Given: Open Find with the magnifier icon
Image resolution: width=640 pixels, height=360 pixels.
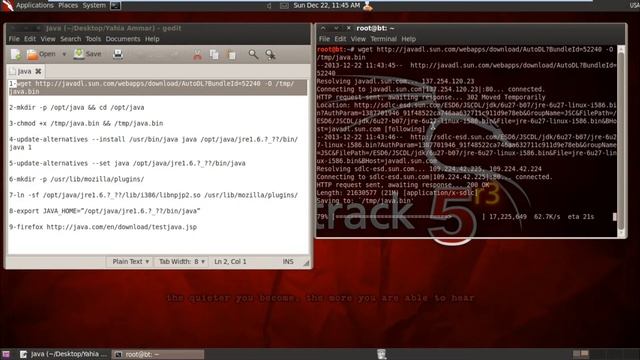Looking at the screenshot, I should [x=253, y=55].
